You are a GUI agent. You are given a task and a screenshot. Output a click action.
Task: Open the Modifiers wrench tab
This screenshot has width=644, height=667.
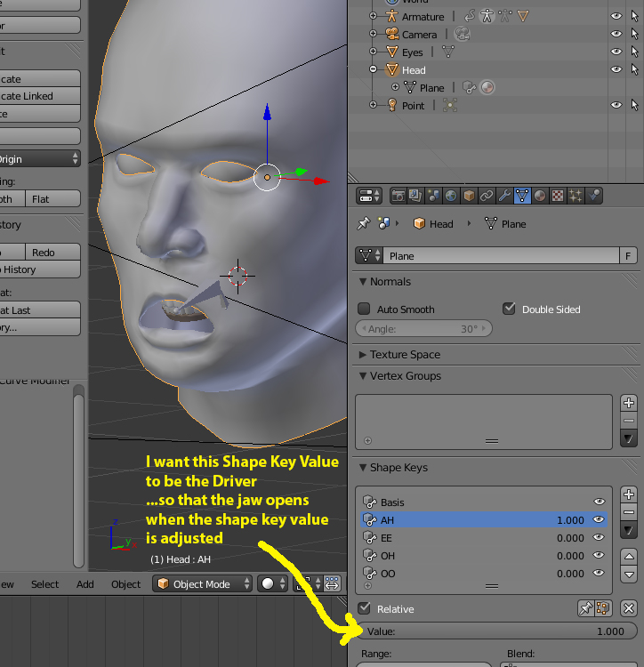(504, 196)
